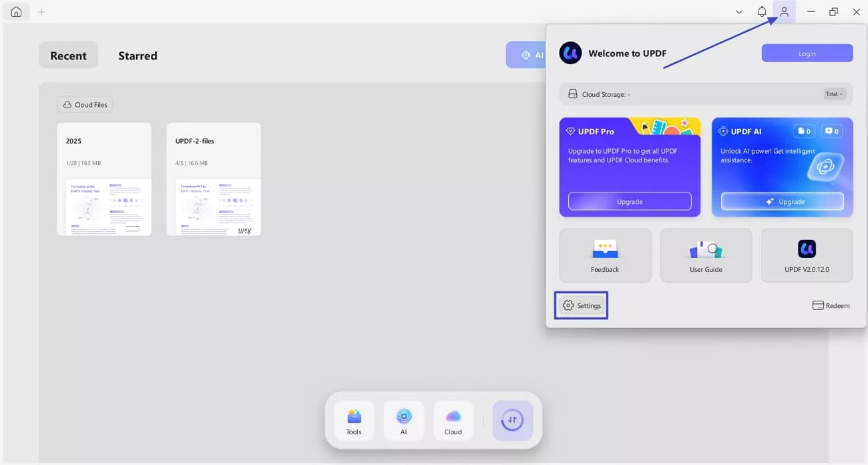Click the Cloud Storage bar
This screenshot has width=868, height=465.
tap(706, 94)
